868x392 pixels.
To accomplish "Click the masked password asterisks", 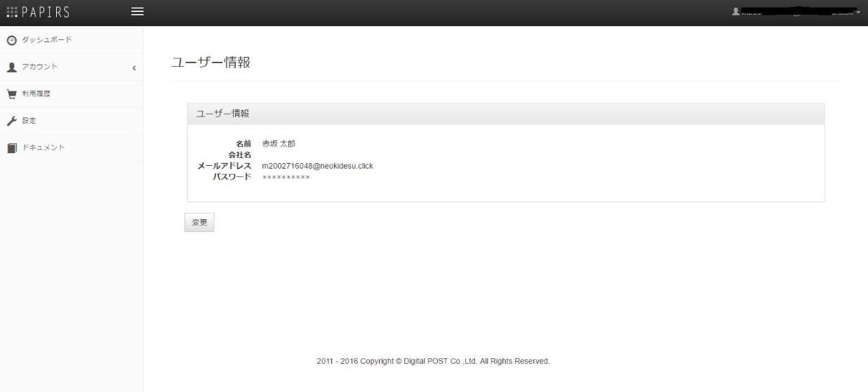I will [286, 178].
